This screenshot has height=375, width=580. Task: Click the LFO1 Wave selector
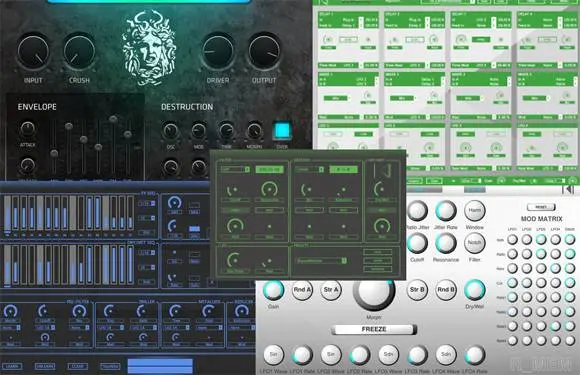tap(273, 355)
